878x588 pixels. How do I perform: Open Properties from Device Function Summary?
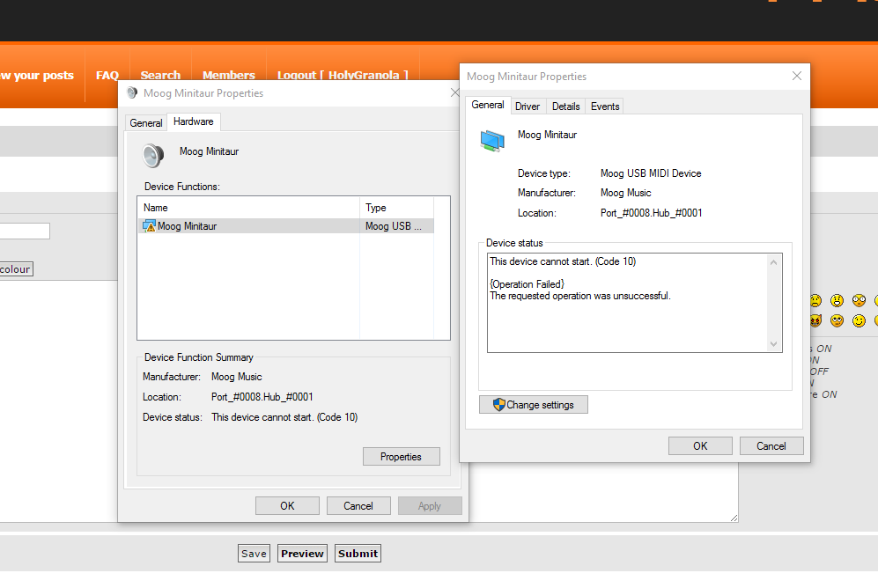[401, 457]
